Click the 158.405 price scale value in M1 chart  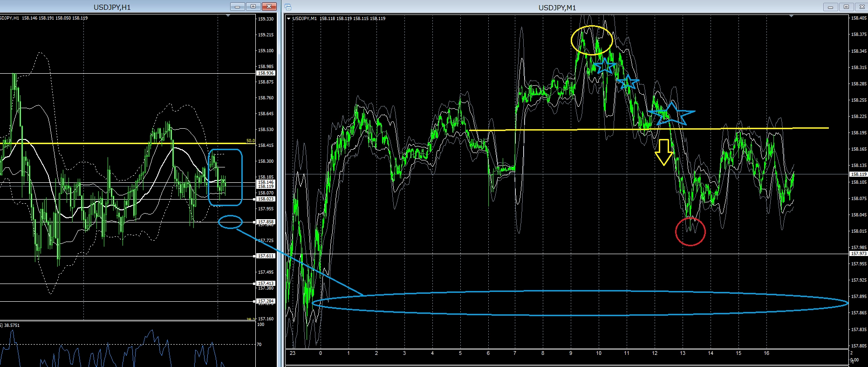click(x=859, y=18)
